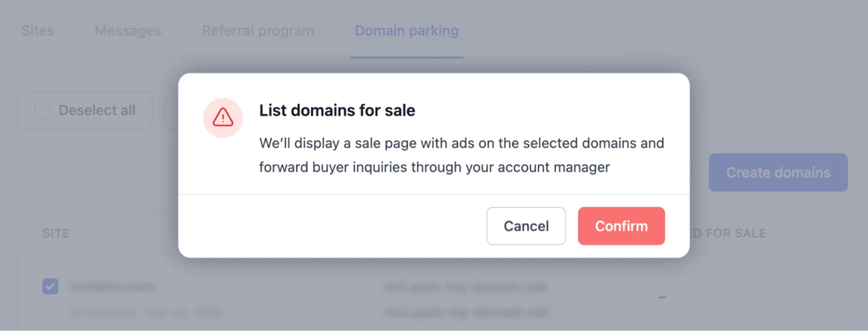Image resolution: width=868 pixels, height=331 pixels.
Task: Click the dialog title List domains for sale
Action: pyautogui.click(x=337, y=110)
